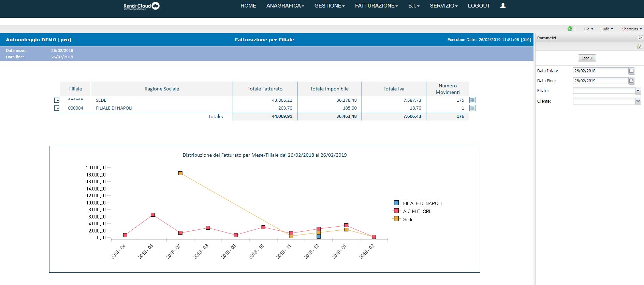Click the A.C.M.E. SRL legend swatch
The height and width of the screenshot is (285, 644).
tap(396, 211)
